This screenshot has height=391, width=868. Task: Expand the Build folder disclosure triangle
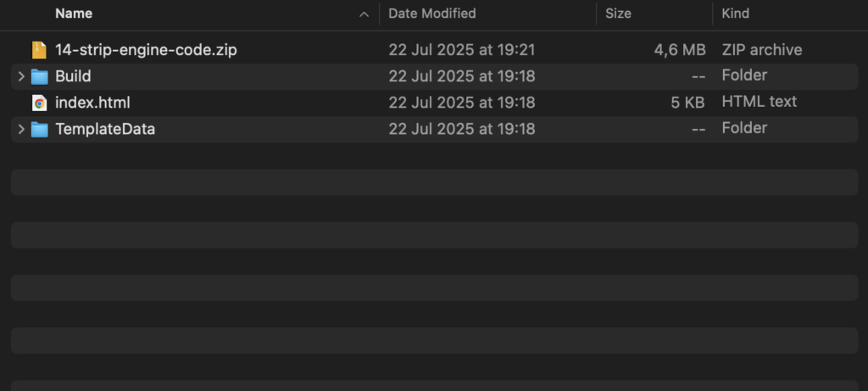click(21, 76)
